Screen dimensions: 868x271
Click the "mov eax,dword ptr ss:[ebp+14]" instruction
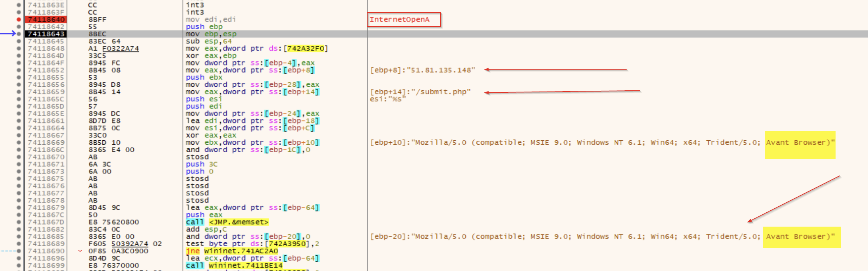click(253, 92)
